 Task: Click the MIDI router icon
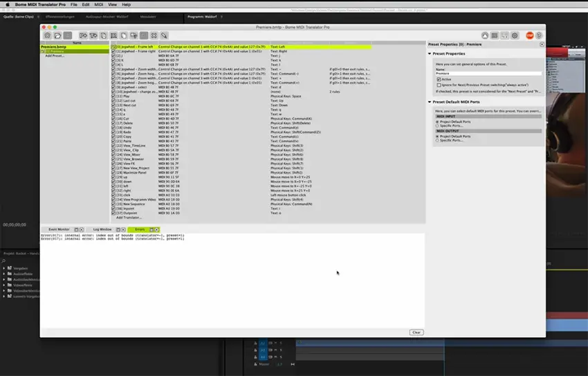505,35
